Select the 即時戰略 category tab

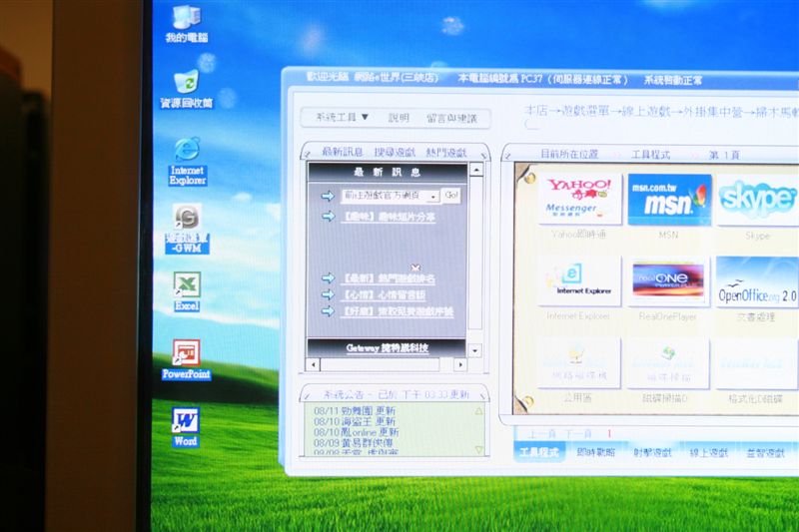coord(595,451)
